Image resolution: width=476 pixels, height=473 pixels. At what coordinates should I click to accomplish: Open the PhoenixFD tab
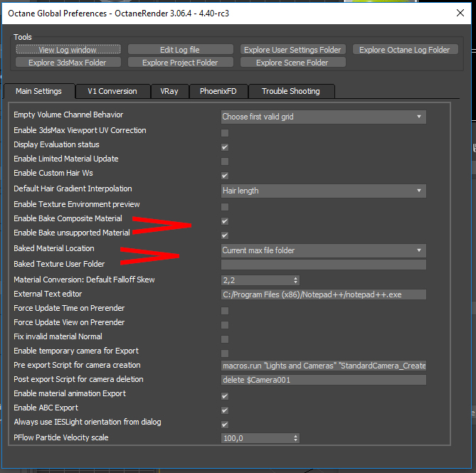(218, 91)
